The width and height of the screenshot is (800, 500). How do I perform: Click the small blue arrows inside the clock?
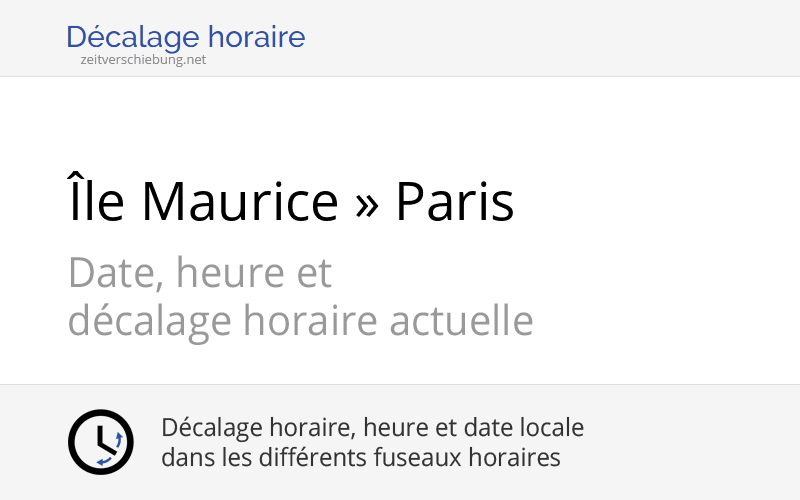[118, 439]
